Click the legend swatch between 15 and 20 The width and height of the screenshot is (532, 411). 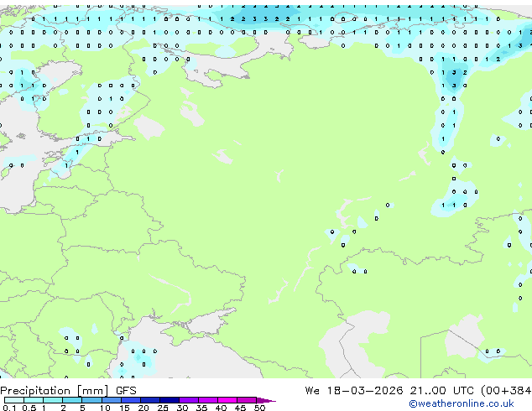coord(130,400)
